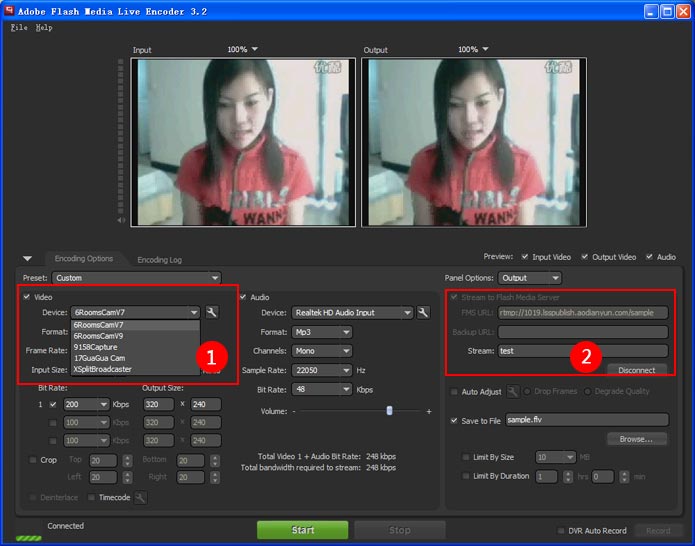Screen dimensions: 695x546
Task: Click the Record button
Action: [x=658, y=530]
